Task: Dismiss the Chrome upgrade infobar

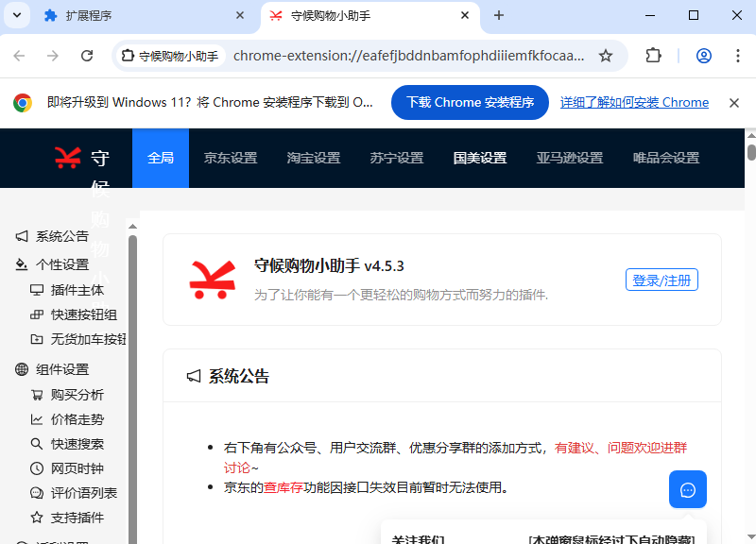Action: [x=734, y=103]
